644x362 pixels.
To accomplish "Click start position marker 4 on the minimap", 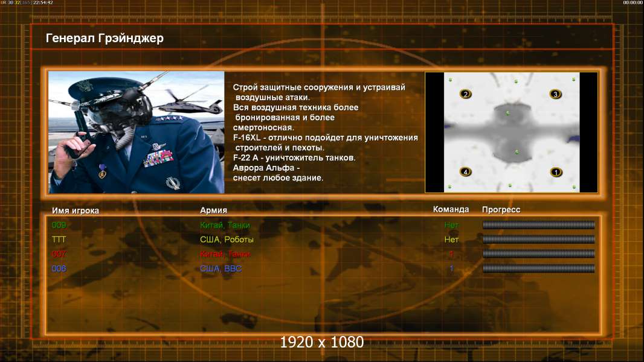I will click(465, 172).
